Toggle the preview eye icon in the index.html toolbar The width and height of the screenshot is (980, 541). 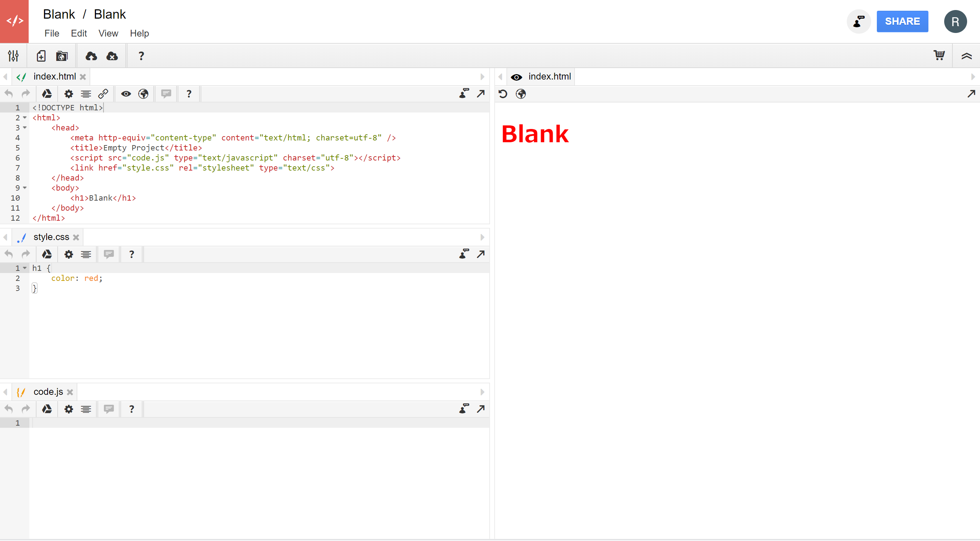126,94
